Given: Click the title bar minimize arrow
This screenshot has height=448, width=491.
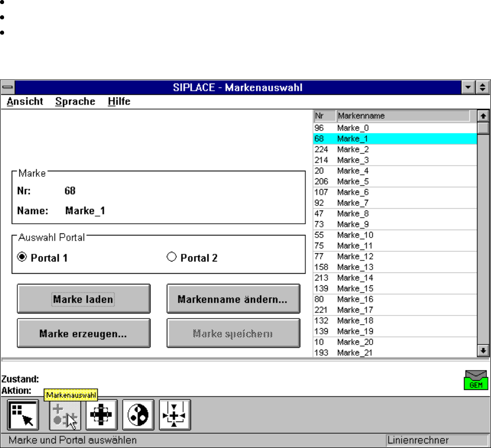Looking at the screenshot, I should pyautogui.click(x=468, y=87).
